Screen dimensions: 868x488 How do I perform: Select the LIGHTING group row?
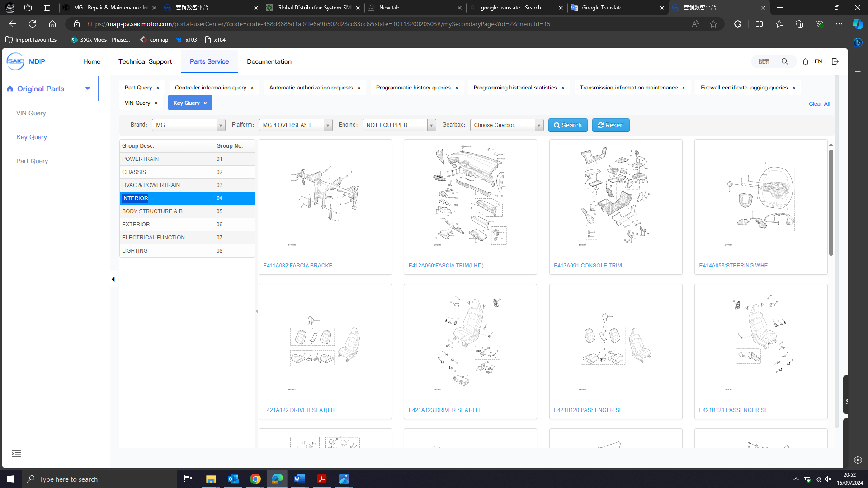tap(187, 251)
